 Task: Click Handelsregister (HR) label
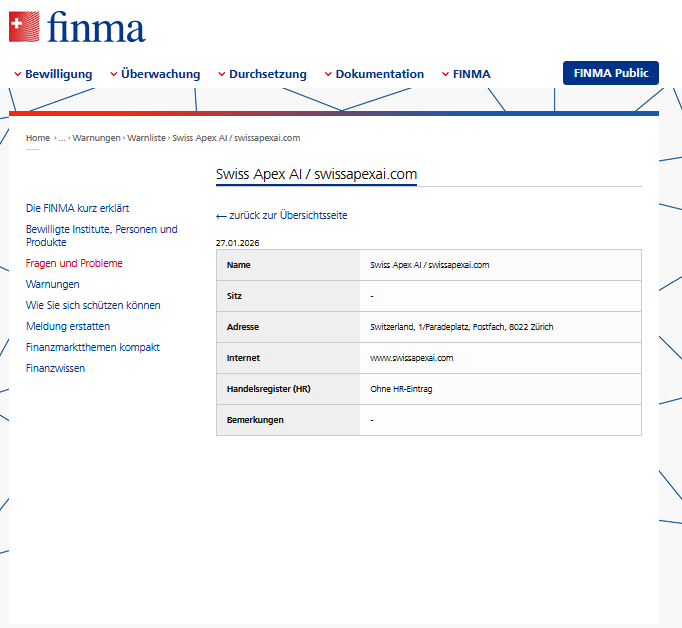[x=268, y=389]
